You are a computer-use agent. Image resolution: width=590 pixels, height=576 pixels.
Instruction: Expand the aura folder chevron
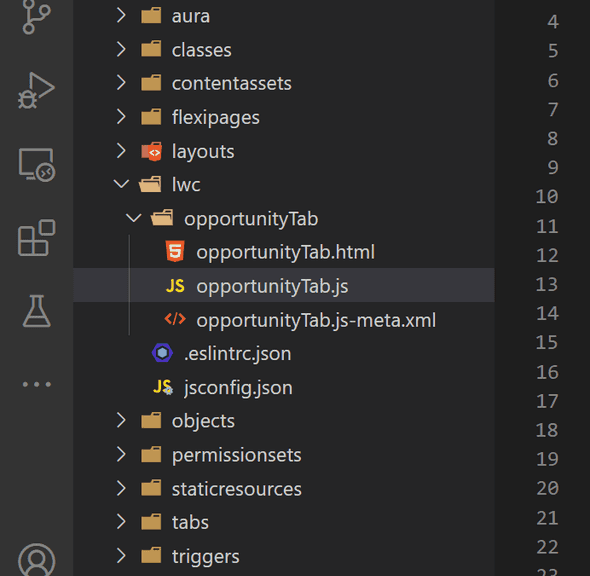click(121, 15)
